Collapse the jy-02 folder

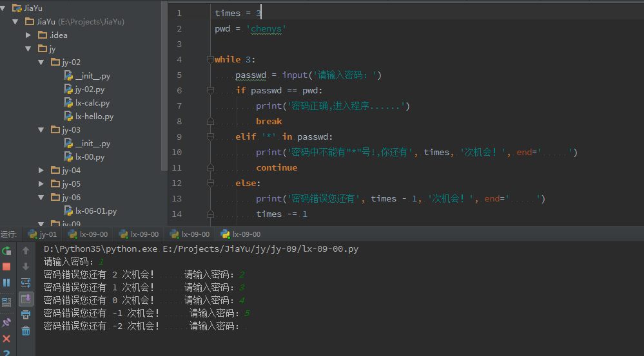41,62
